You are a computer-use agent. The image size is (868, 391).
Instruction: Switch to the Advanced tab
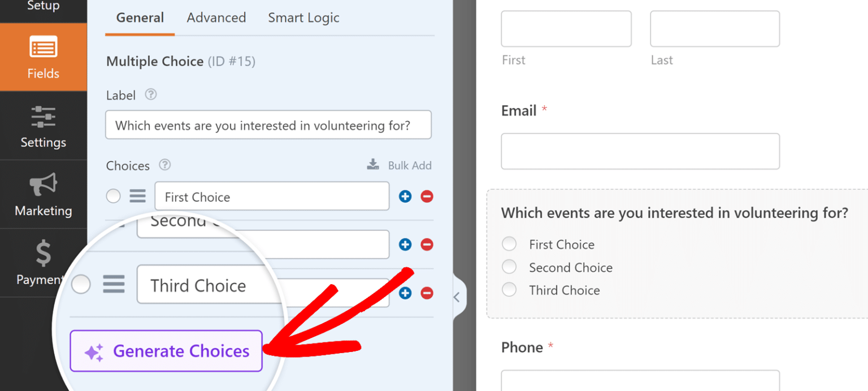tap(216, 18)
